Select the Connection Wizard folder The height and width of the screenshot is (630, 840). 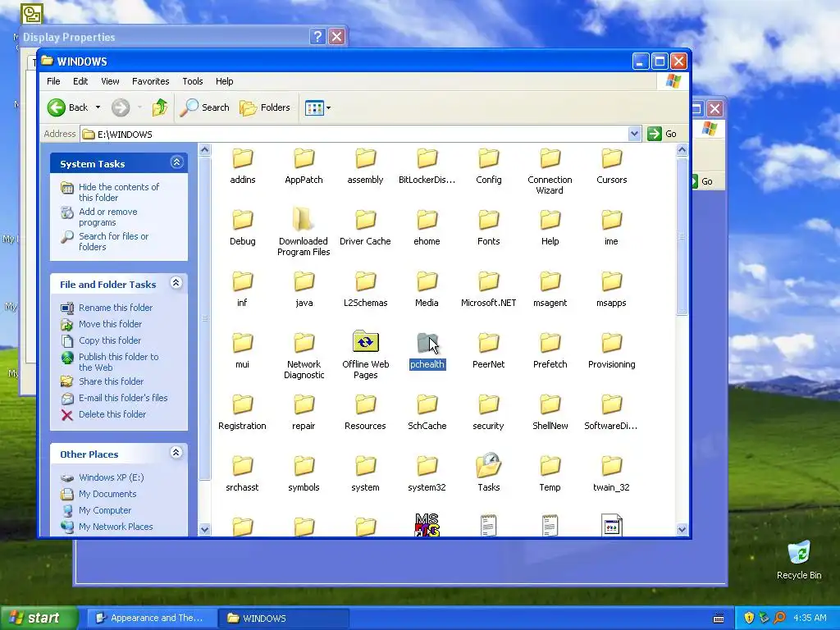point(550,171)
